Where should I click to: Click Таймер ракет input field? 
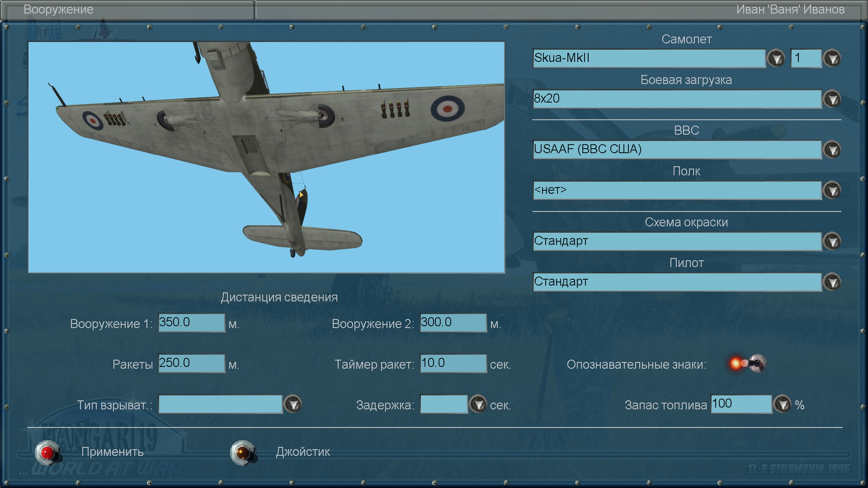pos(453,363)
